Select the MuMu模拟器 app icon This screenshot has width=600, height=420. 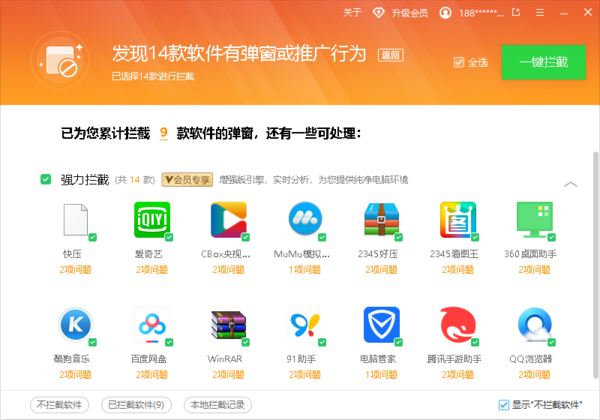click(305, 219)
